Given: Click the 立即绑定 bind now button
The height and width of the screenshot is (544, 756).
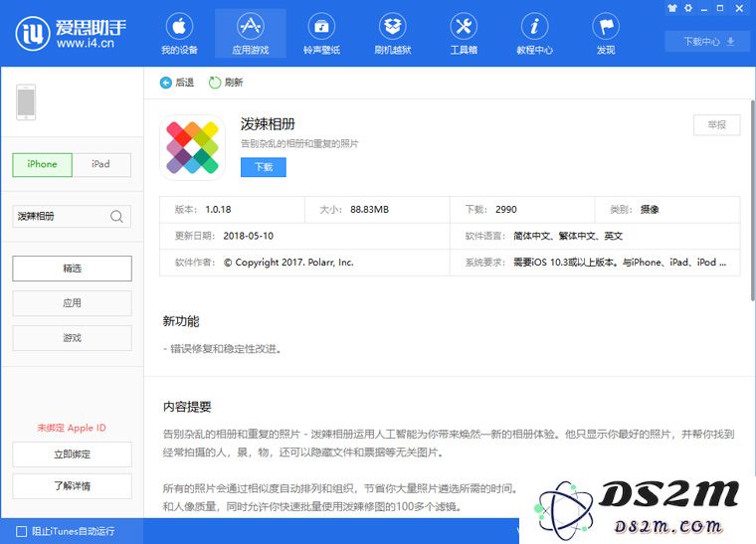Looking at the screenshot, I should coord(72,454).
